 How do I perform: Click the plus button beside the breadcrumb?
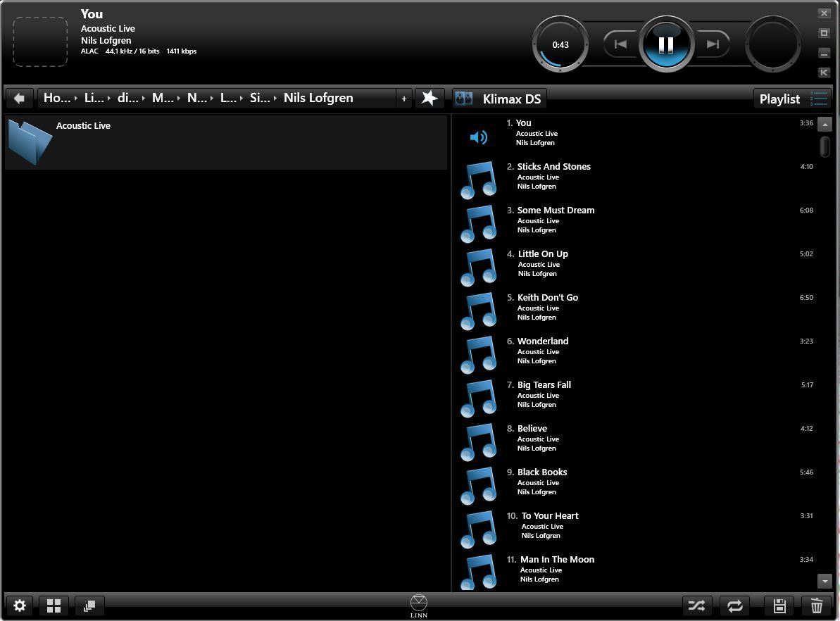click(x=404, y=99)
